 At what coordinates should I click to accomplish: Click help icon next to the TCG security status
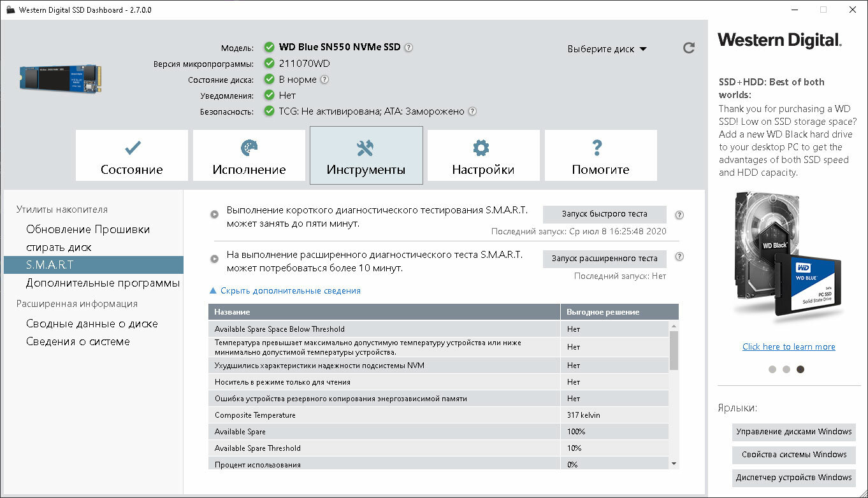coord(472,111)
